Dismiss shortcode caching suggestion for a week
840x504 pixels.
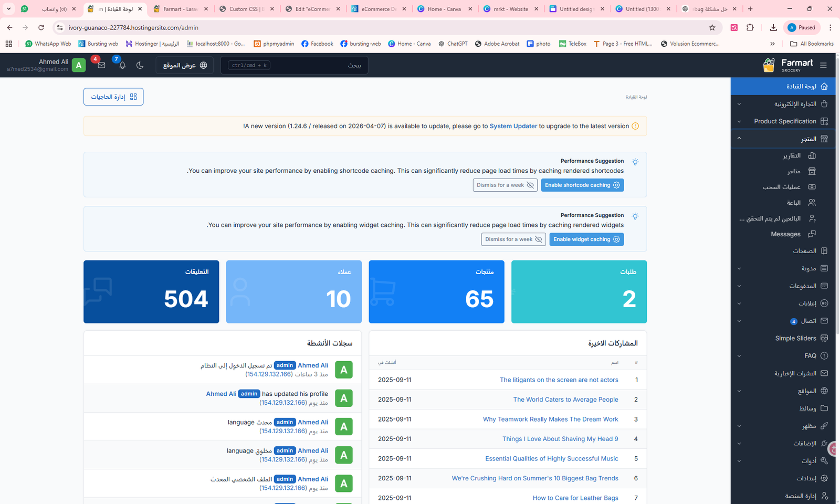(505, 185)
